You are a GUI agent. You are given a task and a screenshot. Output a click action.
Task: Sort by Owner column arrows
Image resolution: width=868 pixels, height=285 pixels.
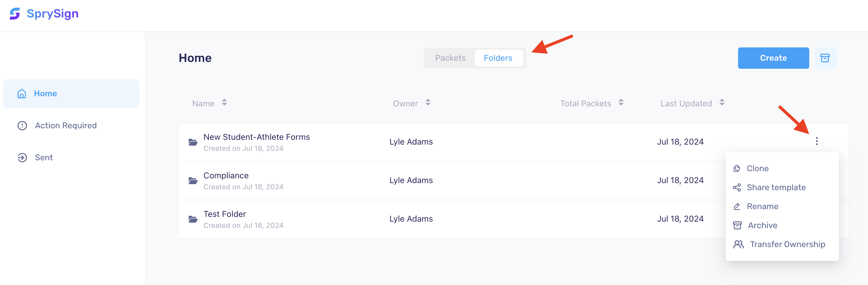point(427,102)
